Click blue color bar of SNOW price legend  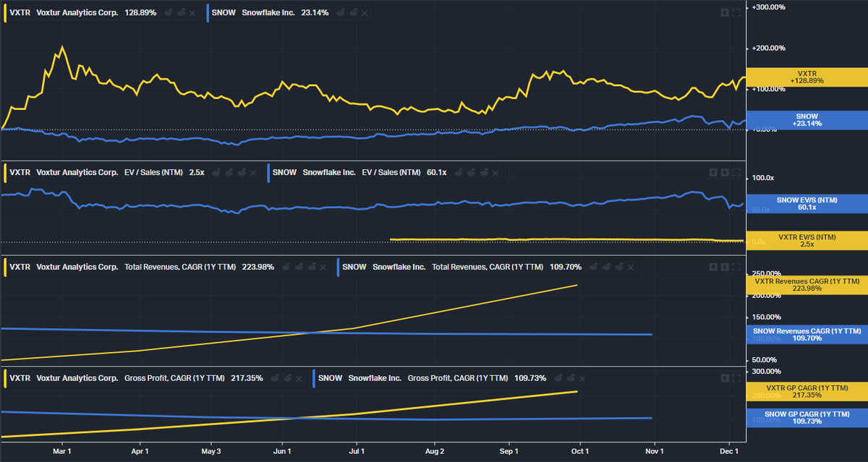208,13
